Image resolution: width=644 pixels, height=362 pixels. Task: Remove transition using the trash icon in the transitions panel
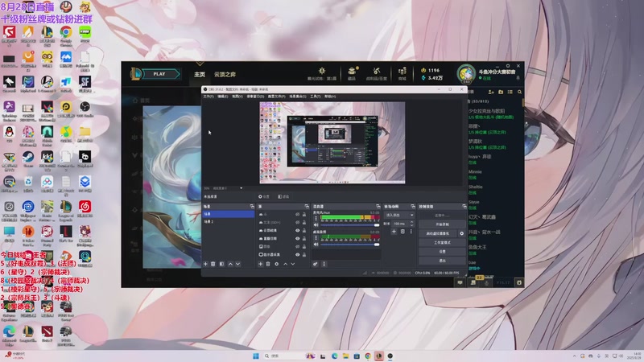402,232
